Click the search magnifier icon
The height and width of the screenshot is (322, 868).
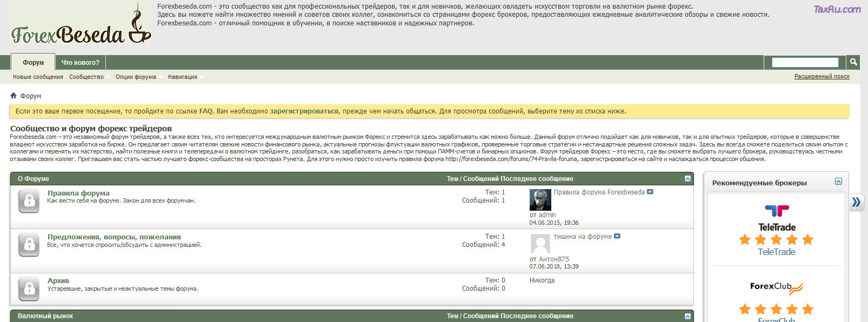coord(853,62)
